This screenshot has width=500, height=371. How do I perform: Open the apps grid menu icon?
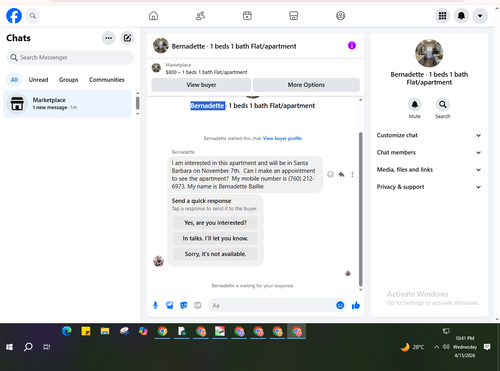[442, 16]
